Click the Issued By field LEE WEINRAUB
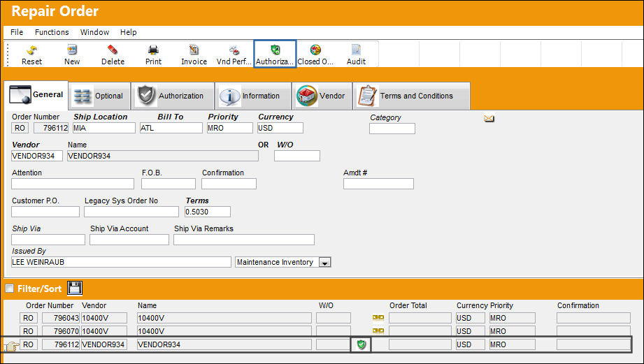644x364 pixels. point(121,262)
